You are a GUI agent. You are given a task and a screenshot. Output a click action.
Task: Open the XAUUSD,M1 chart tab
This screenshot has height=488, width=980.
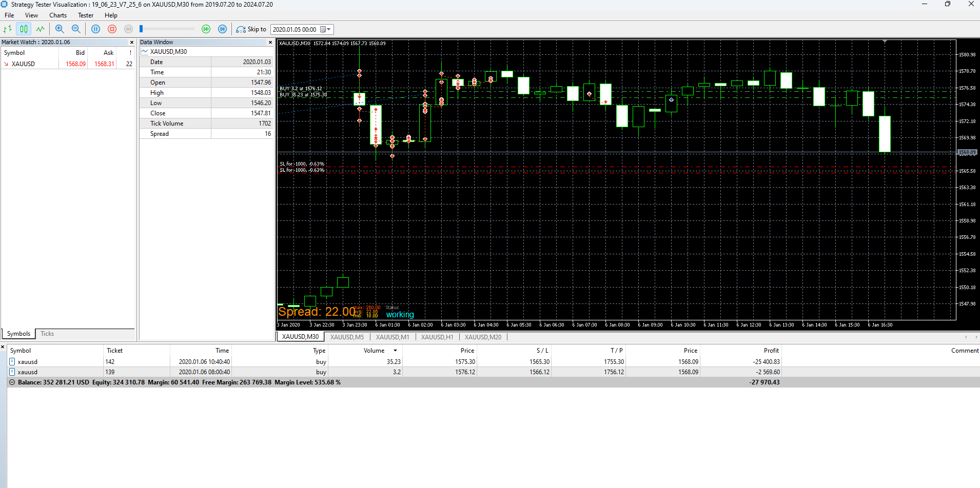pos(393,337)
